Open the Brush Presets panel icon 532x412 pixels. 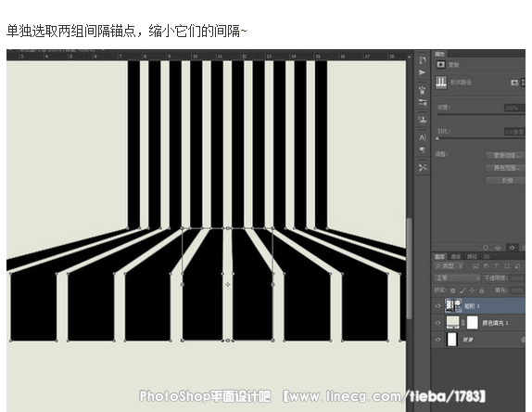pos(422,90)
